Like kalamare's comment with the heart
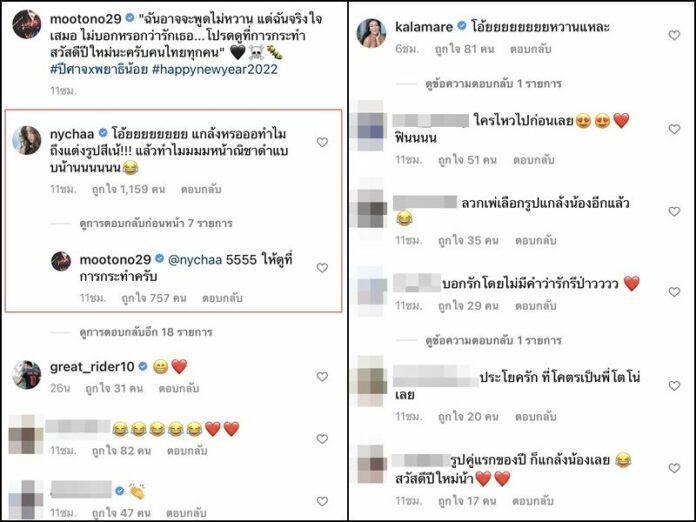 (674, 35)
